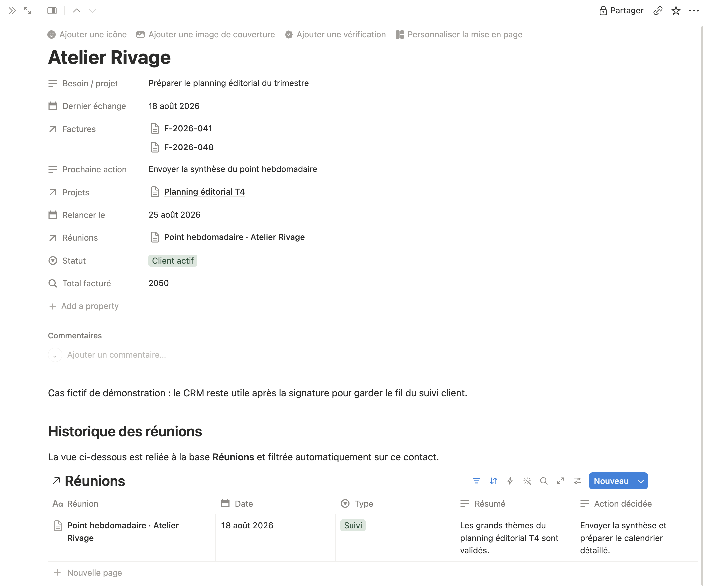
Task: Open Réunions database in full page
Action: coord(561,481)
